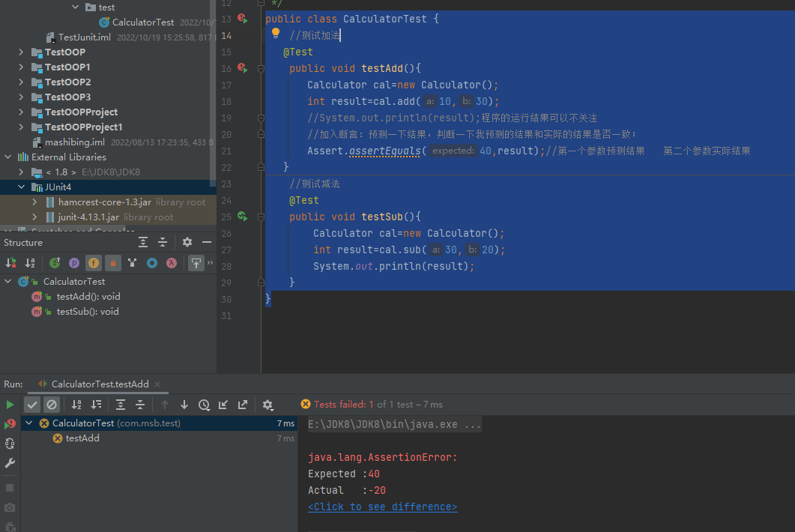
Task: Expand the 1.8 JDK library node
Action: pos(21,172)
